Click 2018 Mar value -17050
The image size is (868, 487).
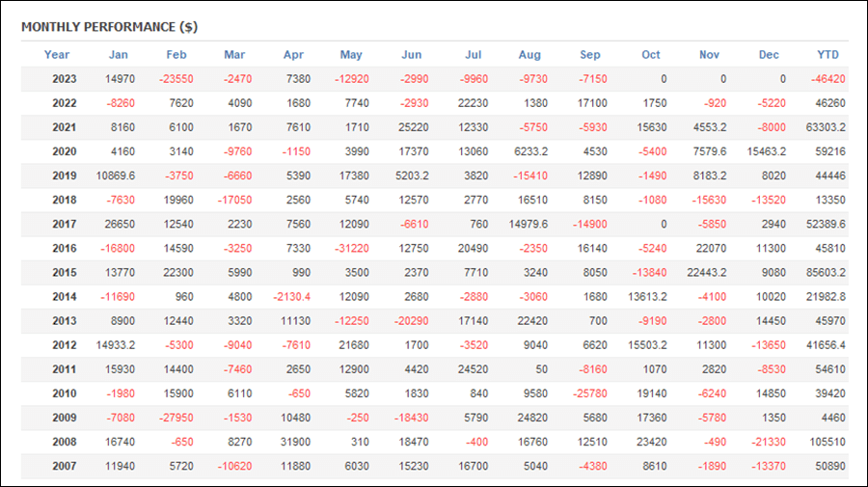click(x=234, y=200)
